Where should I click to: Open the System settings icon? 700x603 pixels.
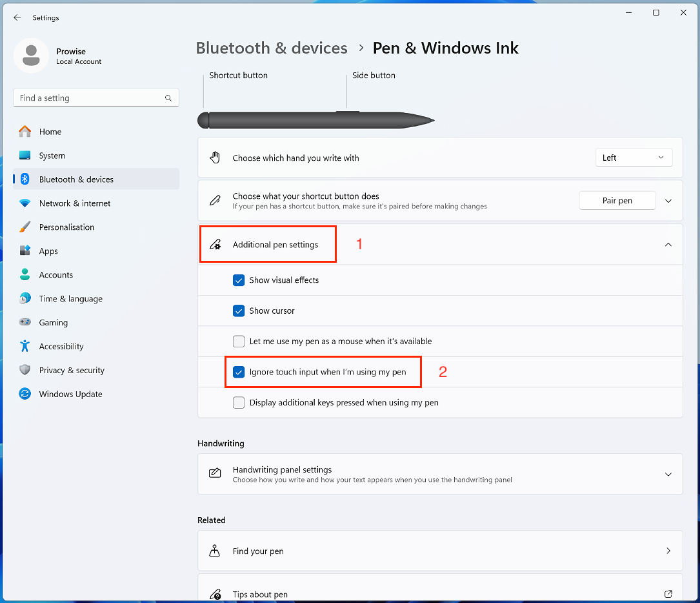(25, 156)
